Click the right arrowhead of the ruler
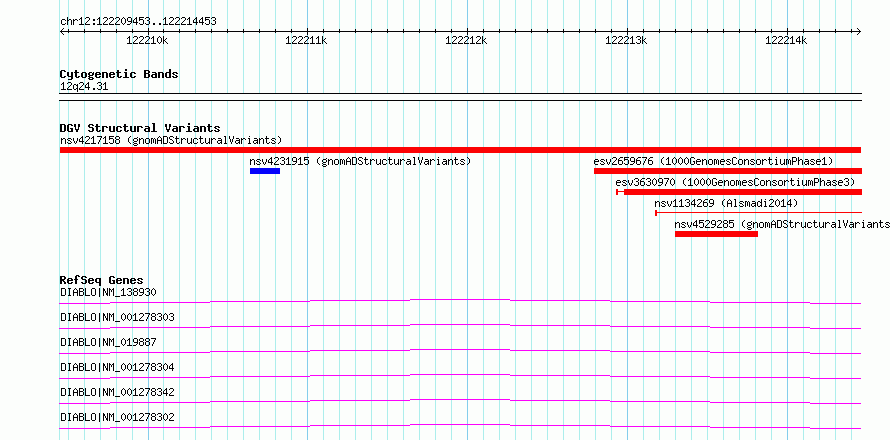 tap(858, 31)
